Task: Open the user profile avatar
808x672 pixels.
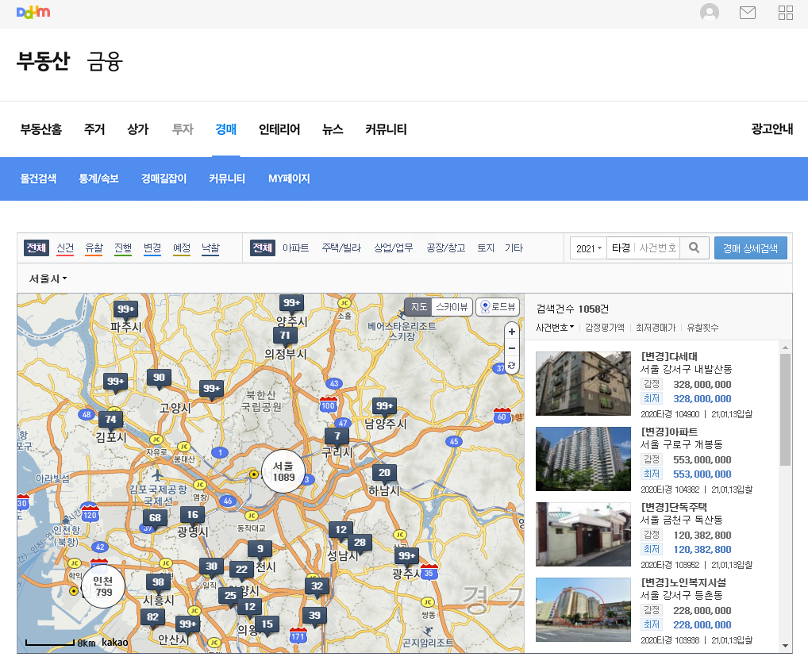Action: (x=709, y=13)
